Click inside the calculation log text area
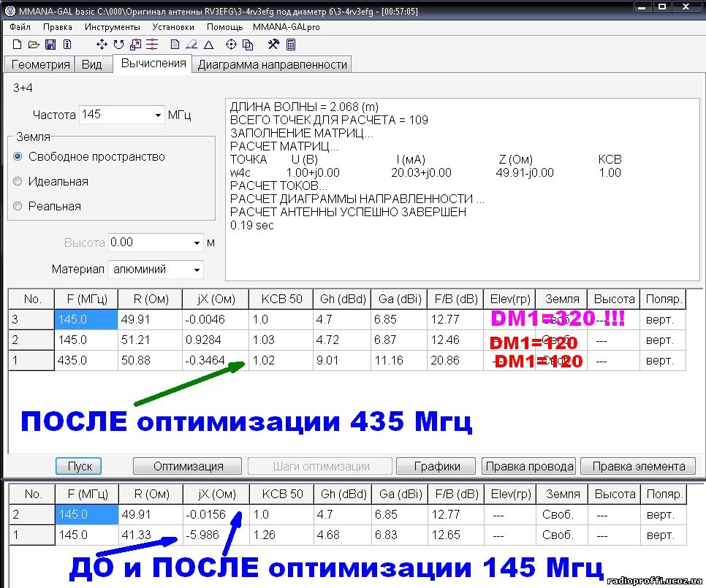Screen dimensions: 706x588 463,189
